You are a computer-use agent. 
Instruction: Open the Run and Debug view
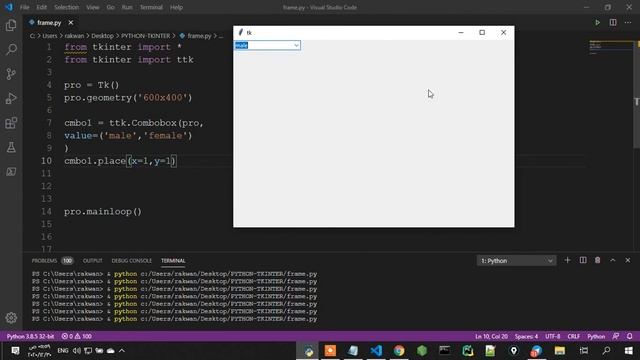tap(11, 98)
